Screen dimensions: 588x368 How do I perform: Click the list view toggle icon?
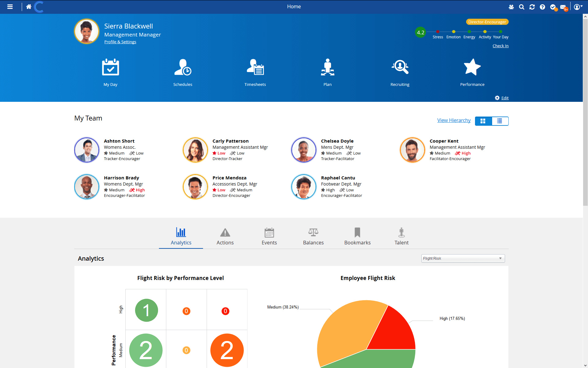499,121
